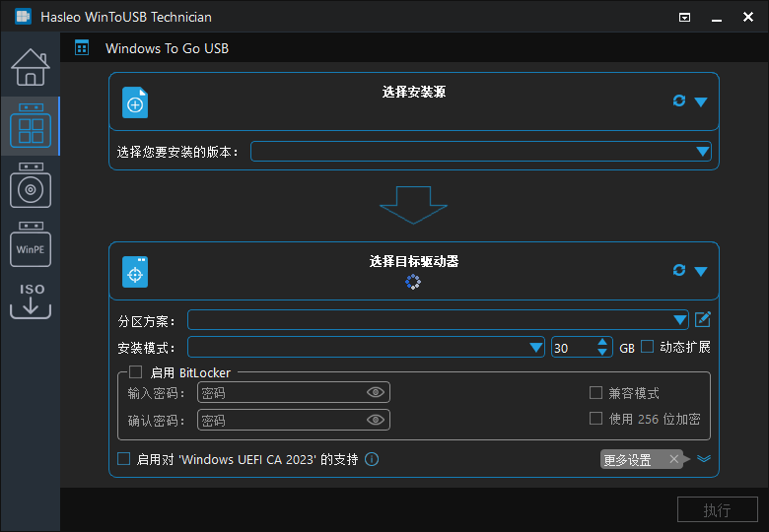Open the Home page from sidebar
This screenshot has width=769, height=532.
31,67
